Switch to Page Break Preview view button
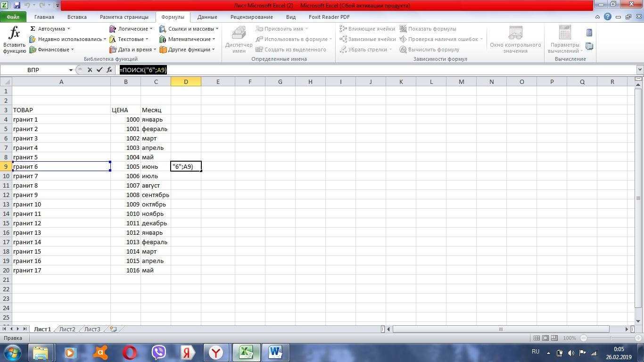Image resolution: width=644 pixels, height=362 pixels. tap(554, 338)
